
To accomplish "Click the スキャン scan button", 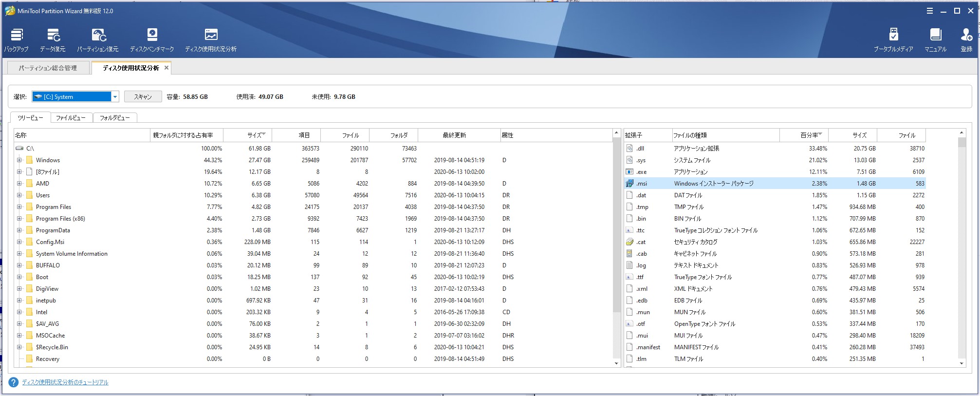I will coord(143,96).
